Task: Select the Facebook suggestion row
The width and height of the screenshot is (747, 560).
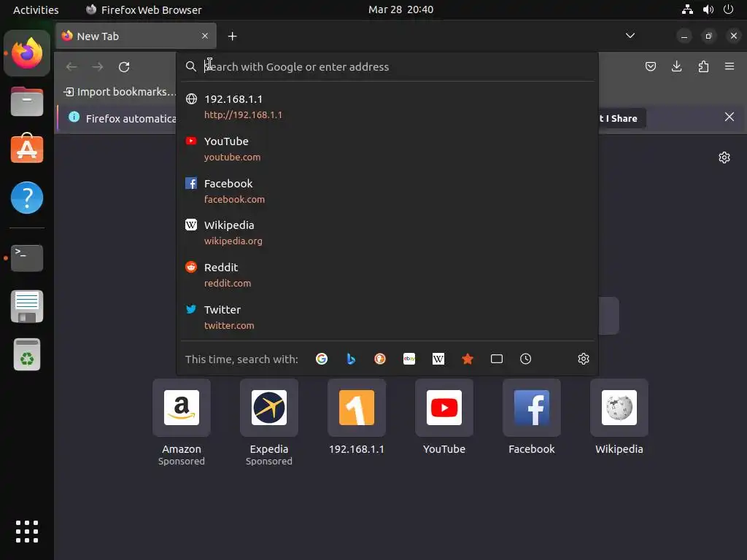Action: pos(387,191)
